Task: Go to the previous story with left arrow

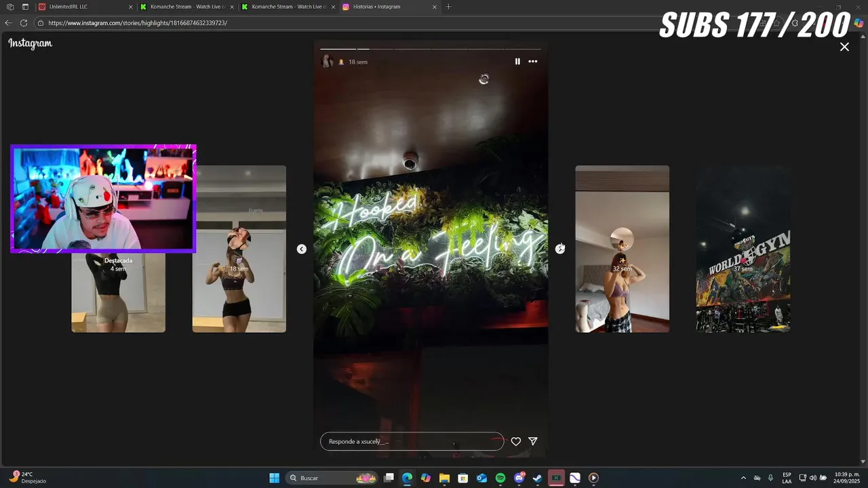Action: pyautogui.click(x=302, y=249)
